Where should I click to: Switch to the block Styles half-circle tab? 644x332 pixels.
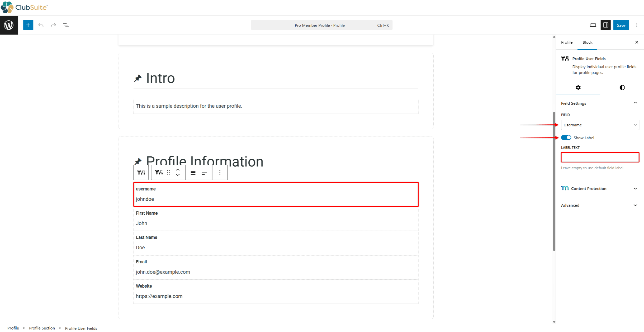click(x=622, y=88)
